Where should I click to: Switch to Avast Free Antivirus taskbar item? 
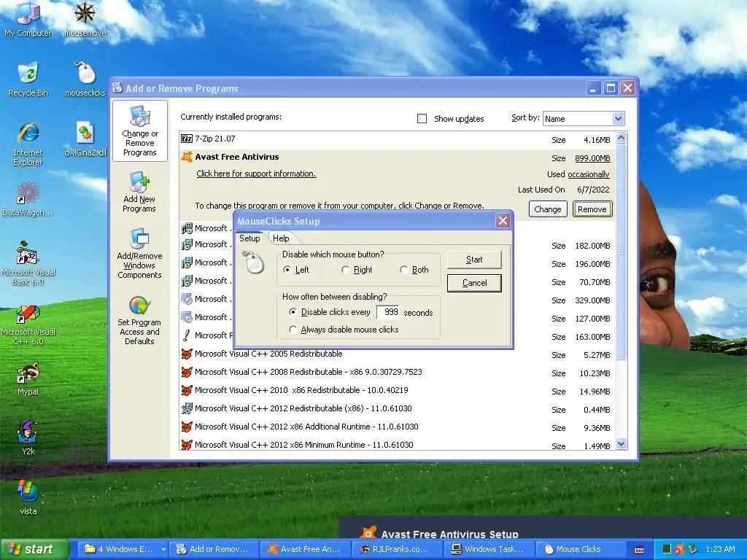point(306,549)
